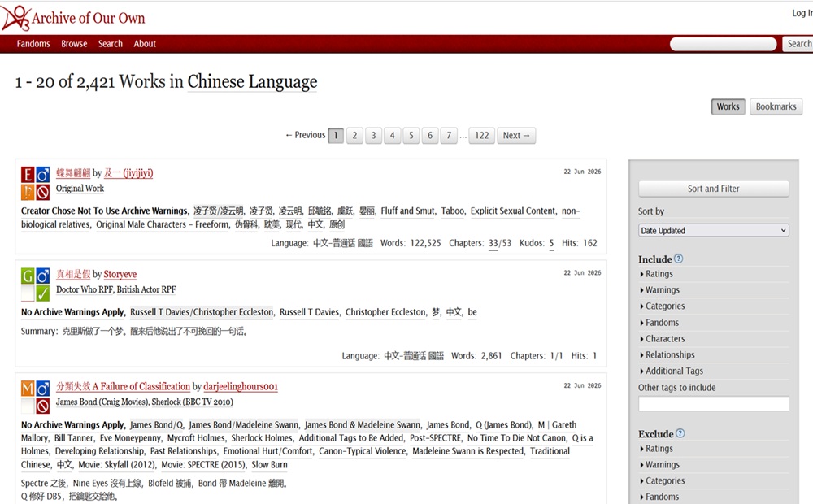
Task: Open the About menu
Action: pos(145,44)
